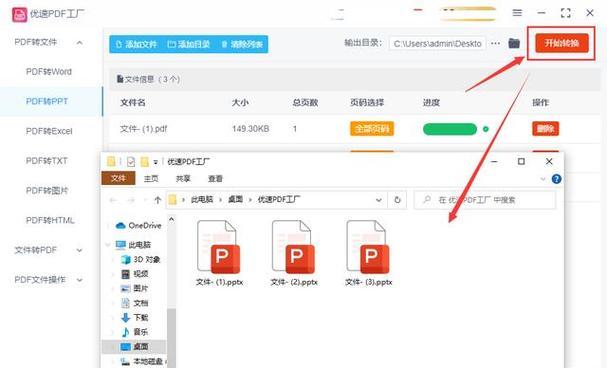This screenshot has width=607, height=368.
Task: Click the 清除列表 button
Action: pyautogui.click(x=242, y=45)
